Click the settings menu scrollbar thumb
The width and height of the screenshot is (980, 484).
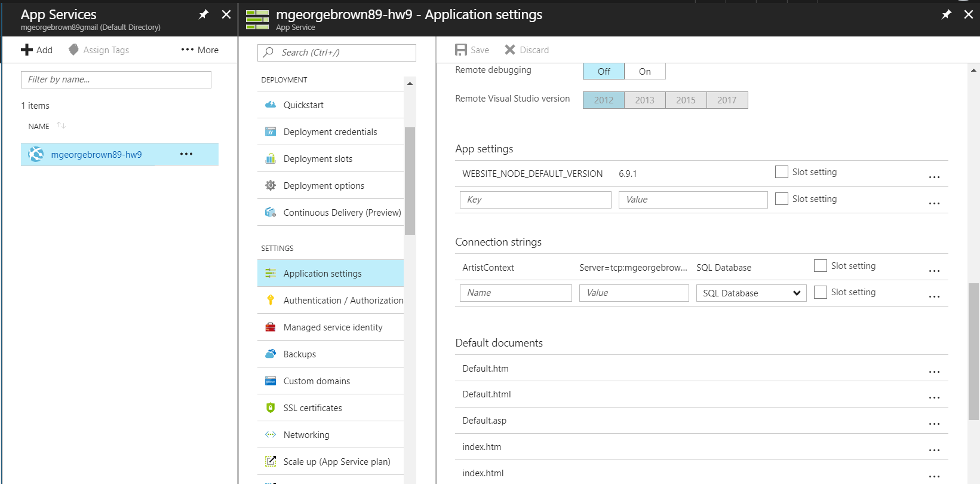pyautogui.click(x=410, y=181)
